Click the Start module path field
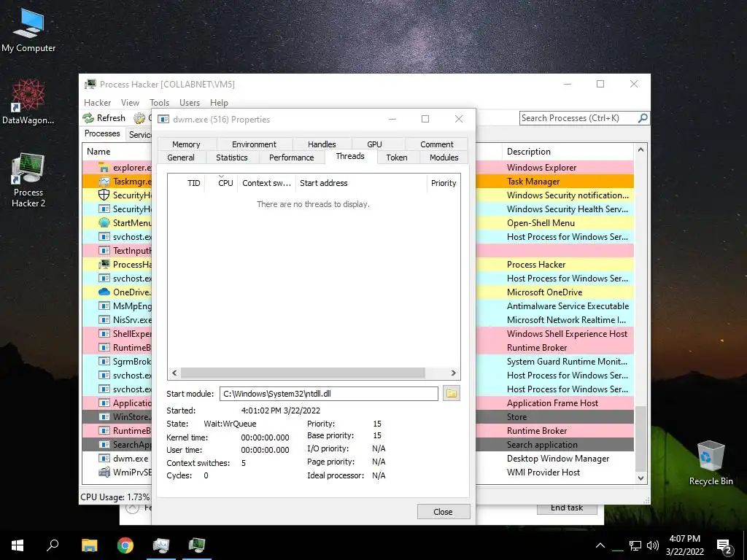Viewport: 747px width, 560px height. (329, 393)
